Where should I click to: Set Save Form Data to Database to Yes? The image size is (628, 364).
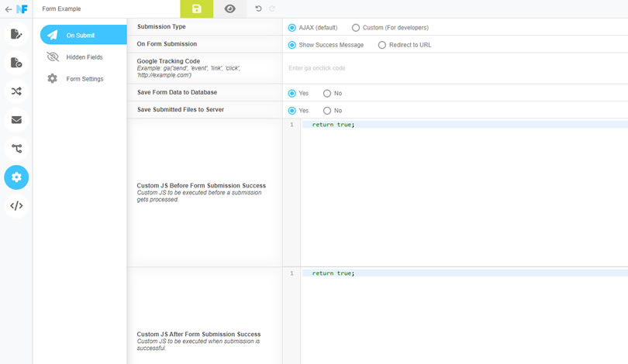click(292, 93)
